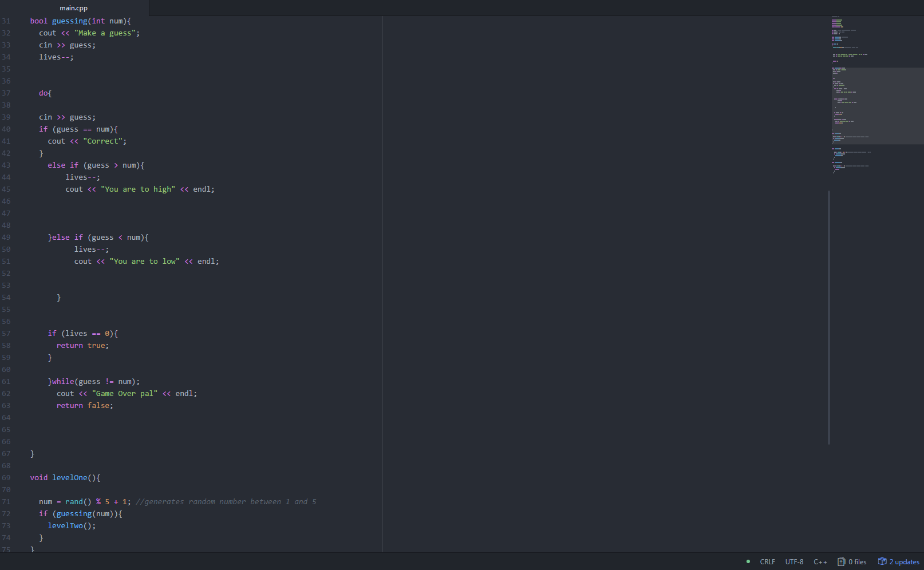
Task: Click the 'do{' statement line
Action: click(x=45, y=93)
